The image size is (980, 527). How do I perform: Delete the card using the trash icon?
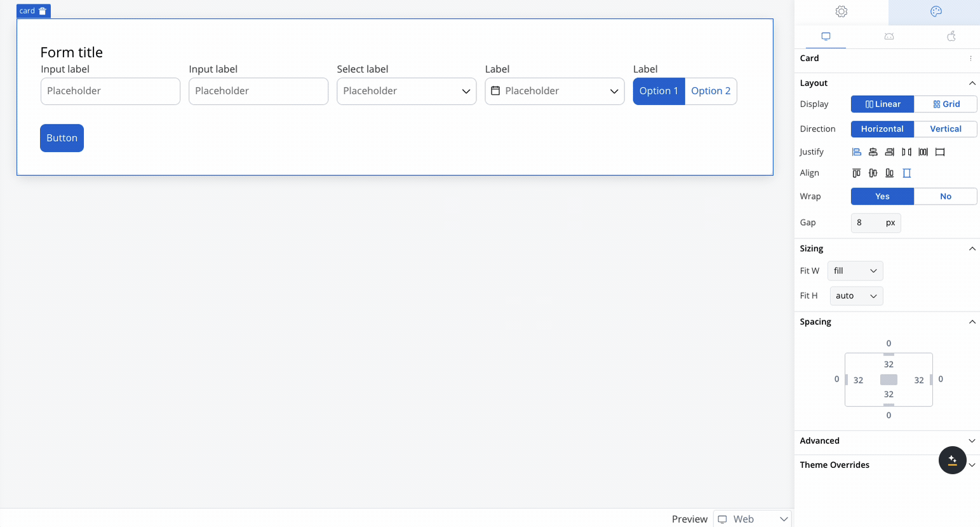[43, 11]
